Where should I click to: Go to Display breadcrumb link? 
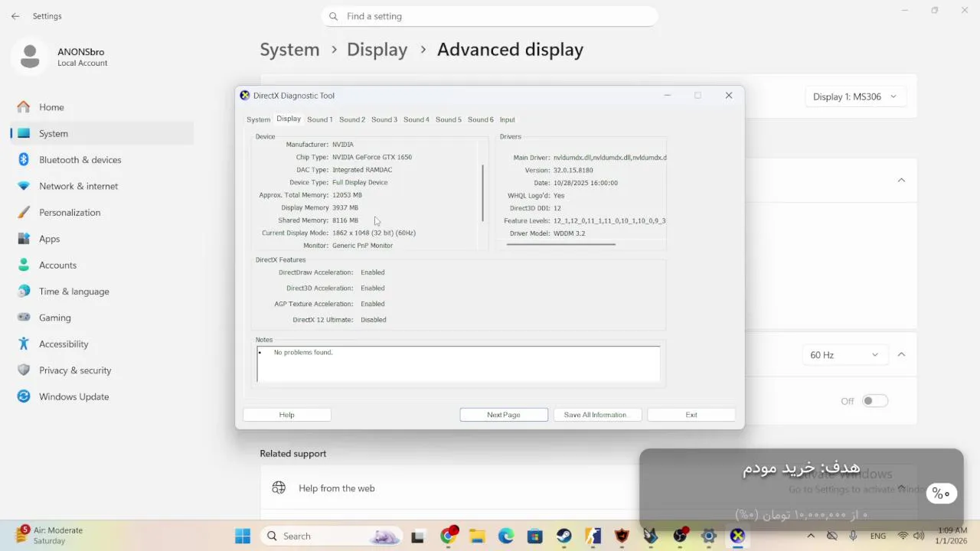377,50
